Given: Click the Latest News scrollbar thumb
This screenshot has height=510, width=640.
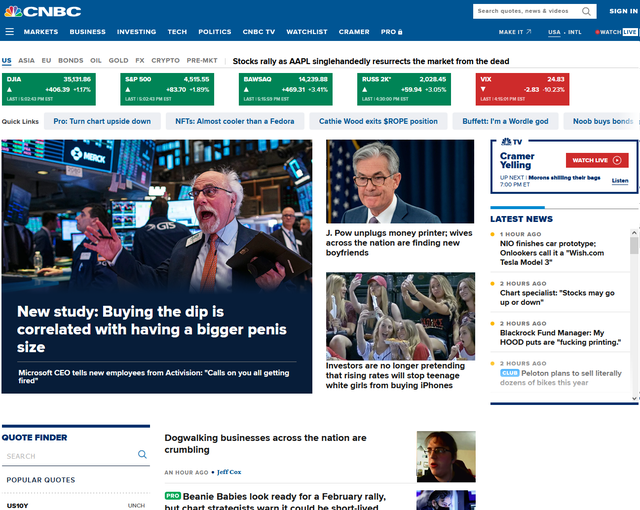Looking at the screenshot, I should 634,246.
